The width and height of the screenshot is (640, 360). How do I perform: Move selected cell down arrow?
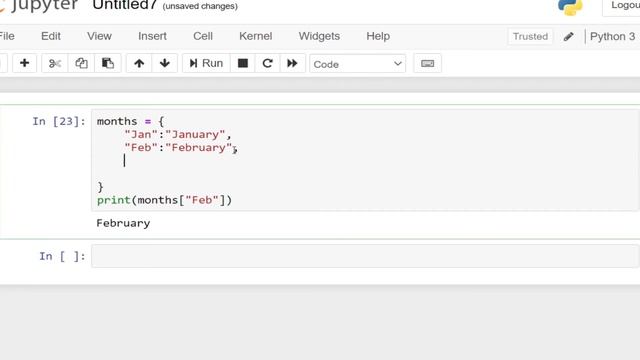pyautogui.click(x=164, y=63)
